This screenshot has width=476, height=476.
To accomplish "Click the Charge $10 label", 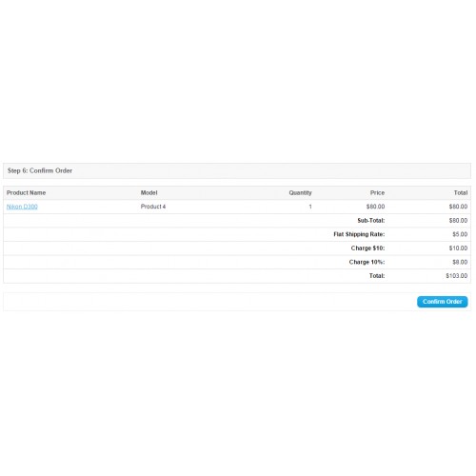I will [367, 248].
